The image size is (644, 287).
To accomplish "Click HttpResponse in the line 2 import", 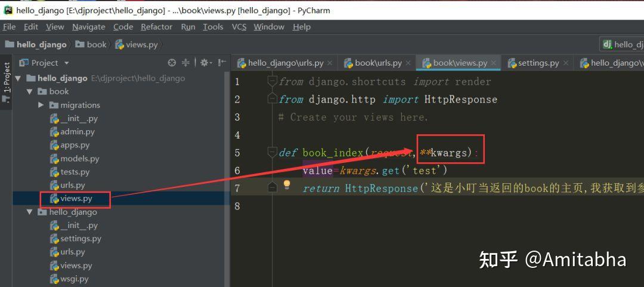I will point(461,100).
